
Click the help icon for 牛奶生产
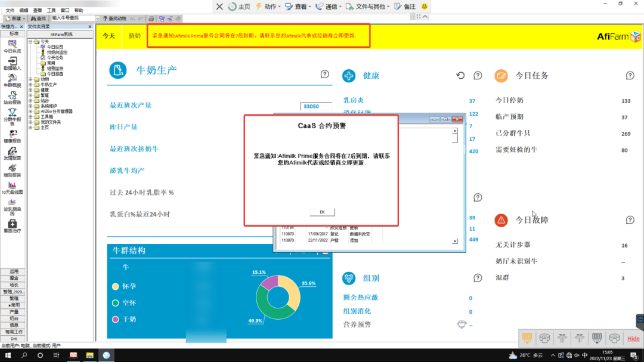coord(324,75)
